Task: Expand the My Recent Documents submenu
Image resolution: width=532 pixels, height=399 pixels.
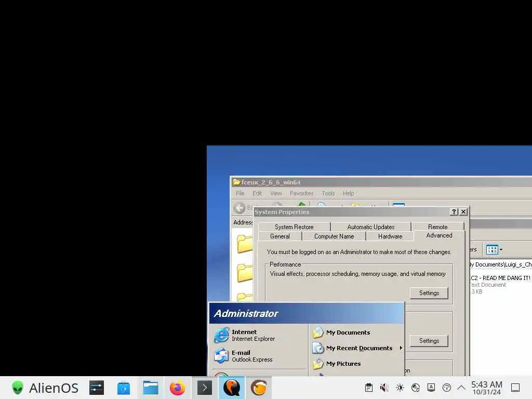Action: 357,348
